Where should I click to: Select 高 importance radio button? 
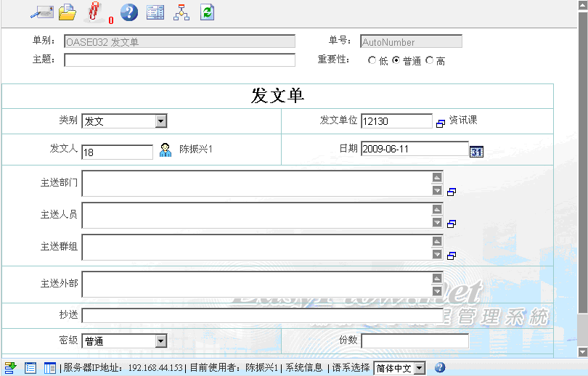tap(429, 61)
